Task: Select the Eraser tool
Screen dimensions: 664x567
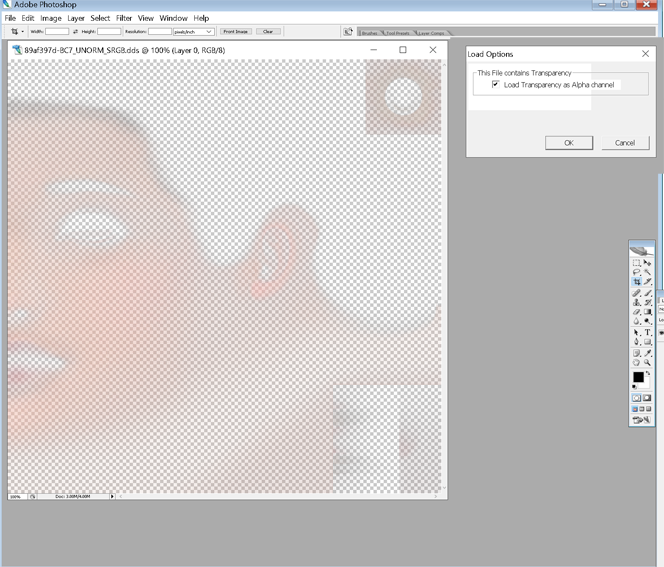Action: pyautogui.click(x=636, y=312)
